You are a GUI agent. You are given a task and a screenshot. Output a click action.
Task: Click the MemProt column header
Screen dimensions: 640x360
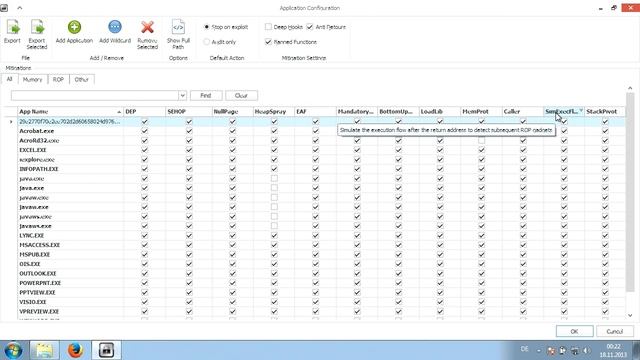[481, 111]
